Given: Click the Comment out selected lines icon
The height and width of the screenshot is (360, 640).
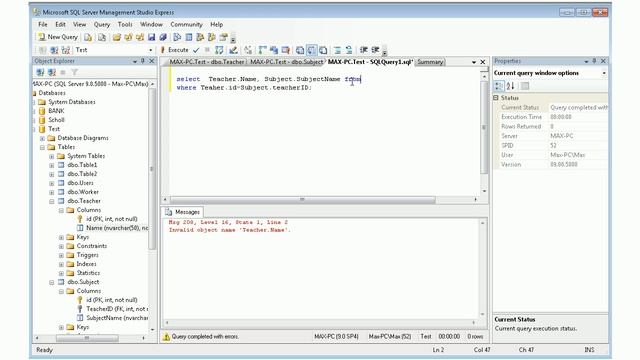Looking at the screenshot, I should tap(338, 50).
